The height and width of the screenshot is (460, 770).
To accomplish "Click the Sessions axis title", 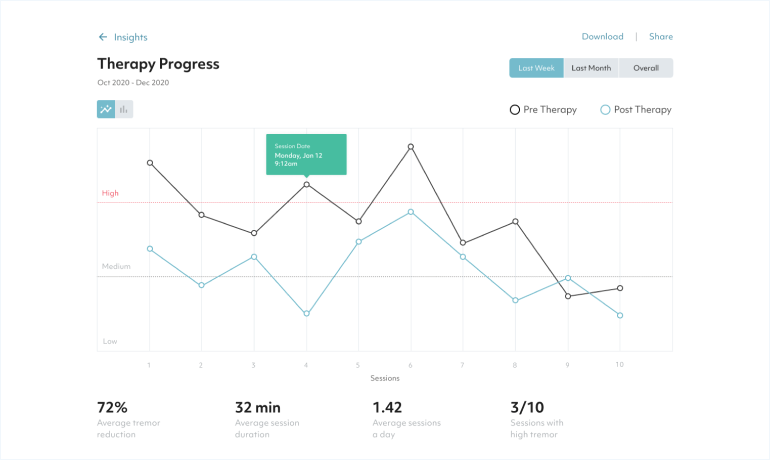I will (385, 378).
